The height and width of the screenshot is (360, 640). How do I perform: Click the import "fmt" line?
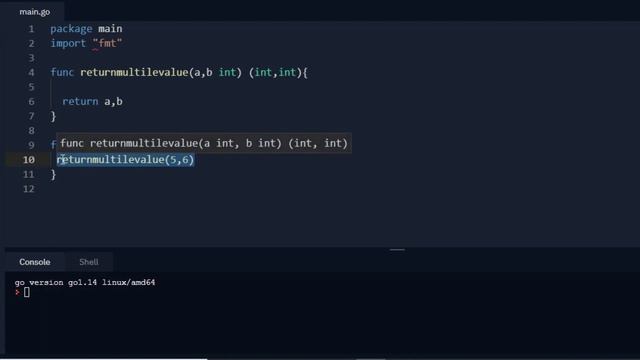coord(86,43)
